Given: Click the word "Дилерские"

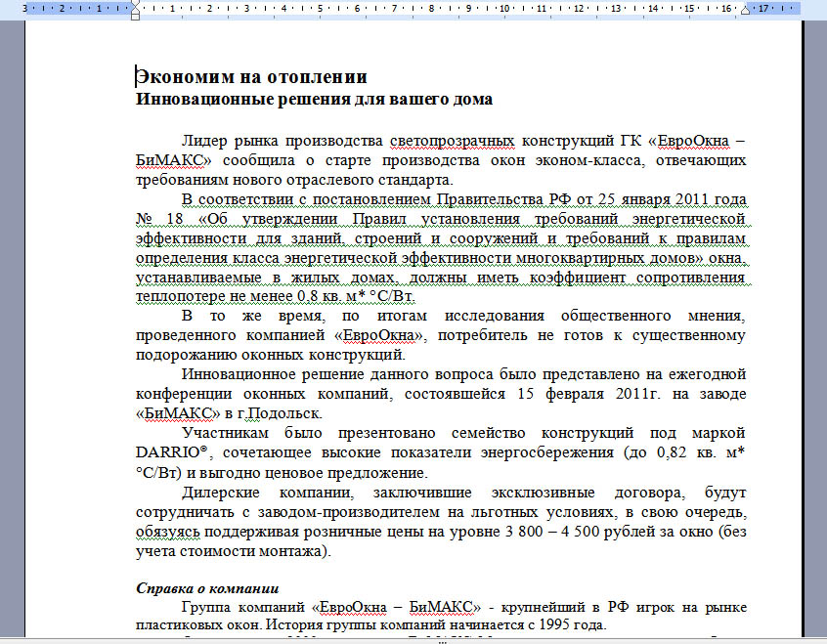Looking at the screenshot, I should coord(221,493).
